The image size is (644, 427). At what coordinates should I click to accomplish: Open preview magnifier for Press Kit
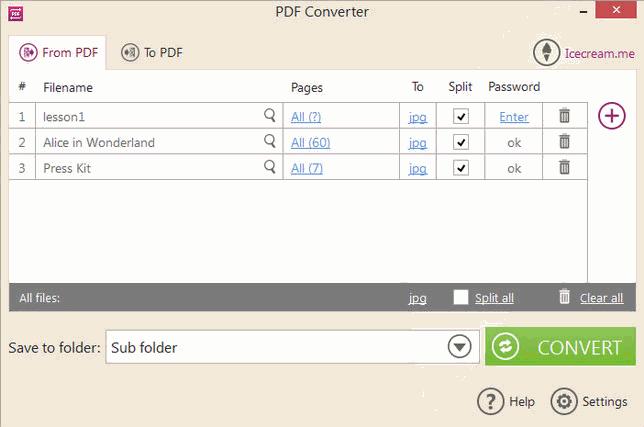pyautogui.click(x=269, y=168)
